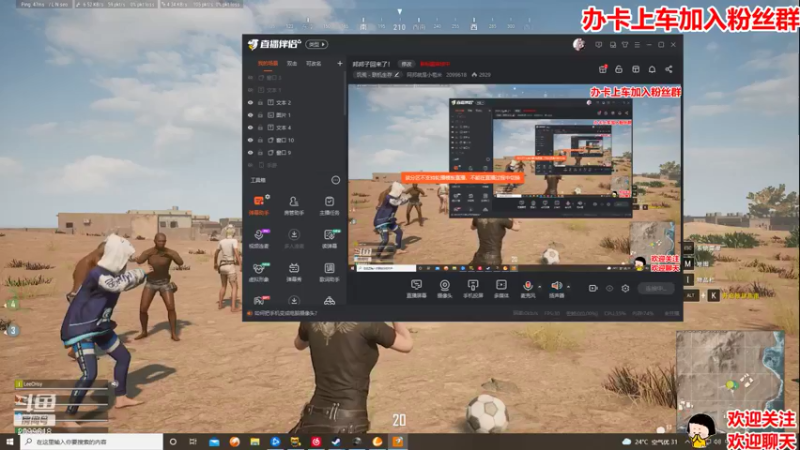Click the padlock icon in the header toolbar
The image size is (800, 450).
[619, 69]
